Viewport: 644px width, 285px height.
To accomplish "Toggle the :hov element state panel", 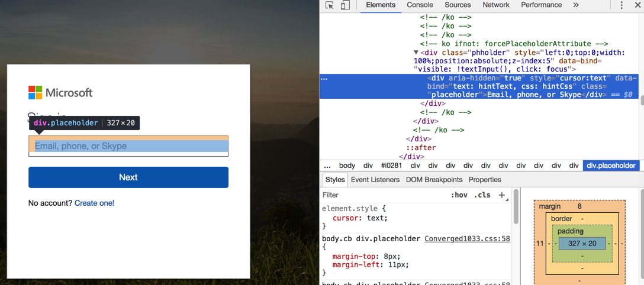I will pos(459,195).
